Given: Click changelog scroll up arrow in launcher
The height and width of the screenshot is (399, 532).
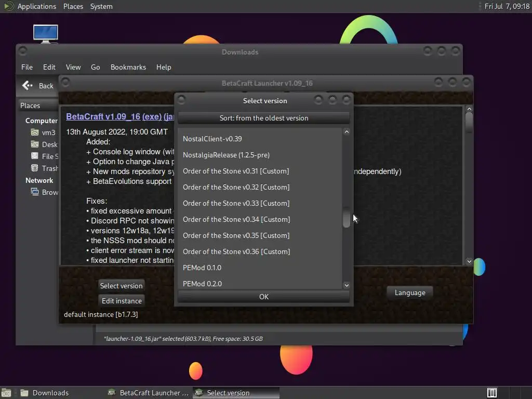Looking at the screenshot, I should pos(469,109).
